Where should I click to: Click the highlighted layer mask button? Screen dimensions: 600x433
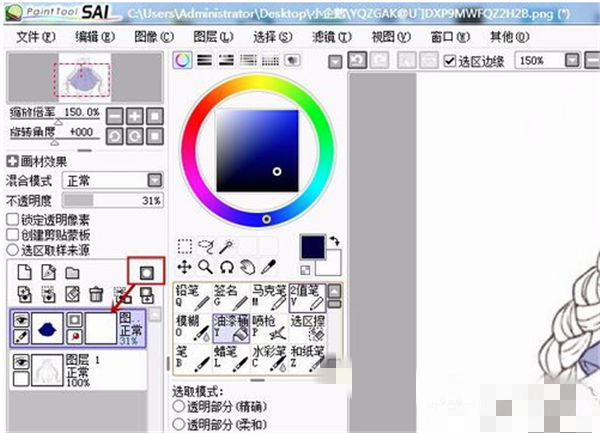pos(147,272)
